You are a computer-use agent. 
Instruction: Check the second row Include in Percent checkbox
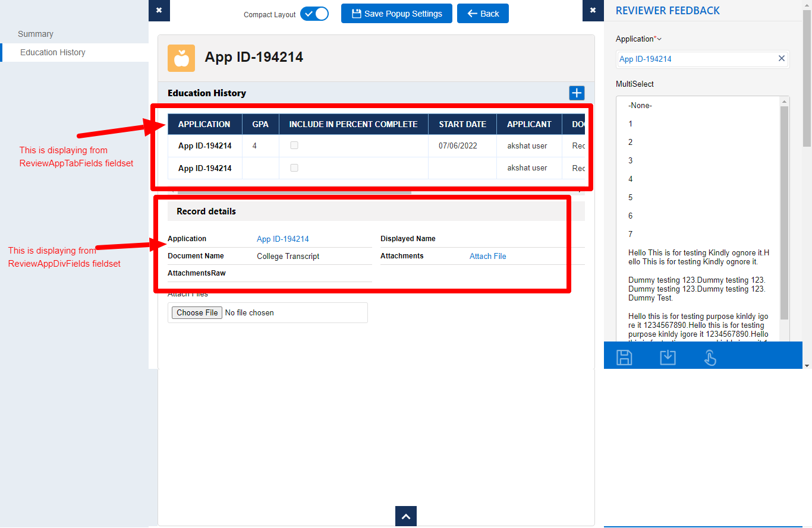294,168
